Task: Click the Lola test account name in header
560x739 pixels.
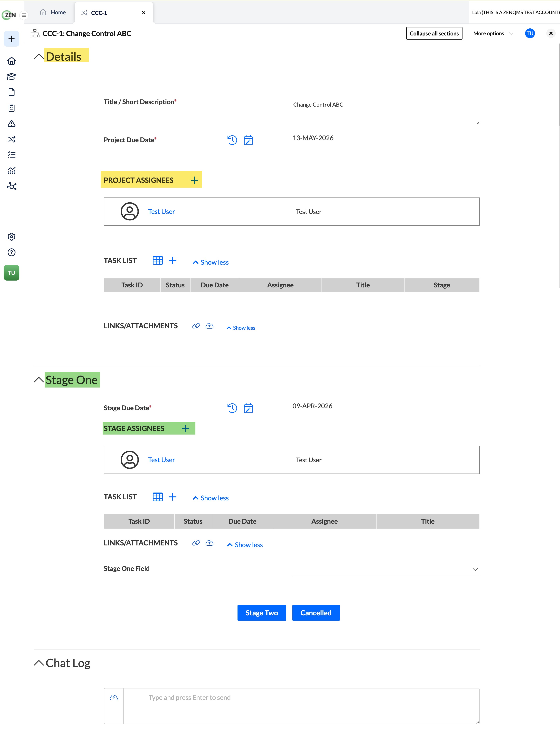Action: click(x=516, y=12)
